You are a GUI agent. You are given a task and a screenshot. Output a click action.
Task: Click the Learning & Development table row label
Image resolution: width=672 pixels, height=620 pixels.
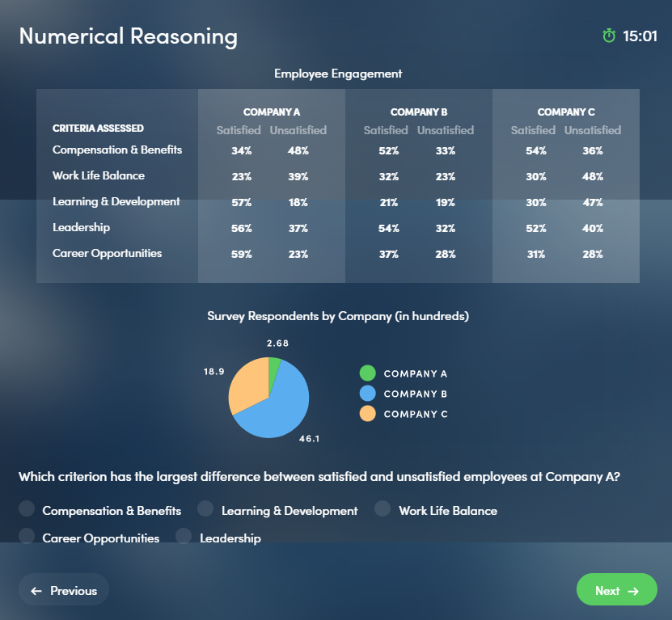[116, 201]
